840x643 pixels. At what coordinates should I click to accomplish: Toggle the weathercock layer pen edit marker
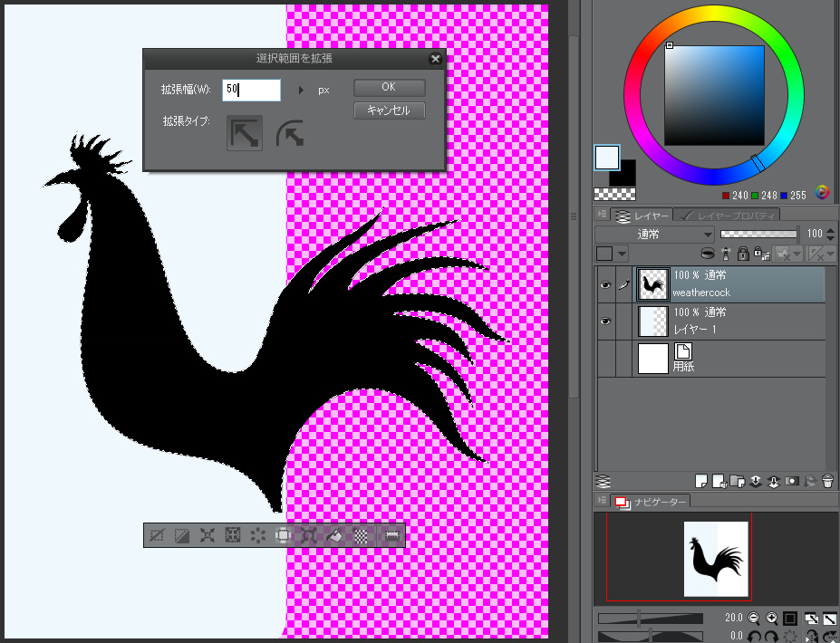point(623,285)
